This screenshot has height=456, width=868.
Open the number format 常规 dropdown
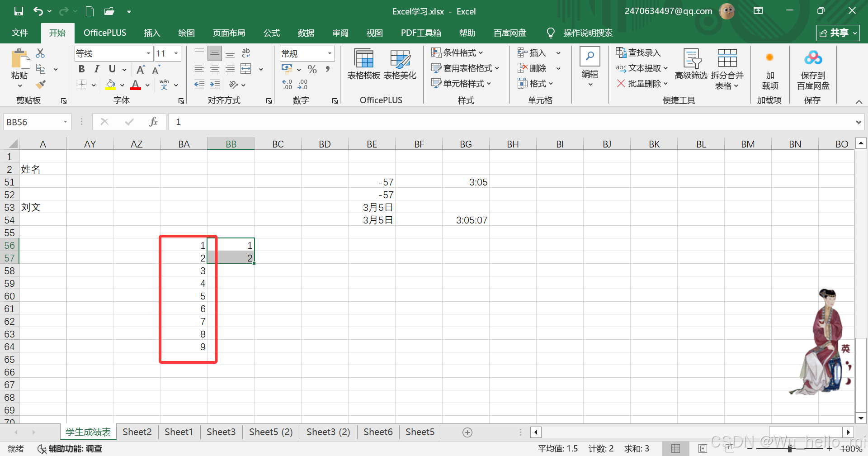[330, 53]
